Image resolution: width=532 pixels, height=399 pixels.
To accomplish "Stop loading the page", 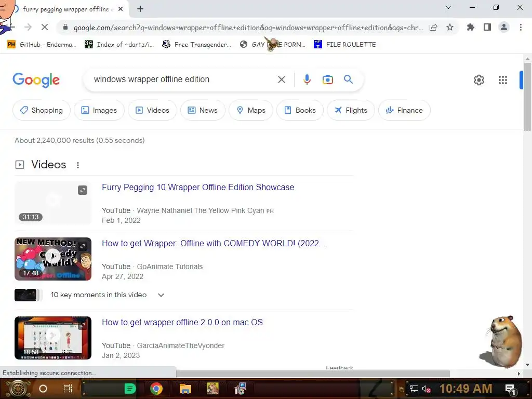I will point(45,27).
